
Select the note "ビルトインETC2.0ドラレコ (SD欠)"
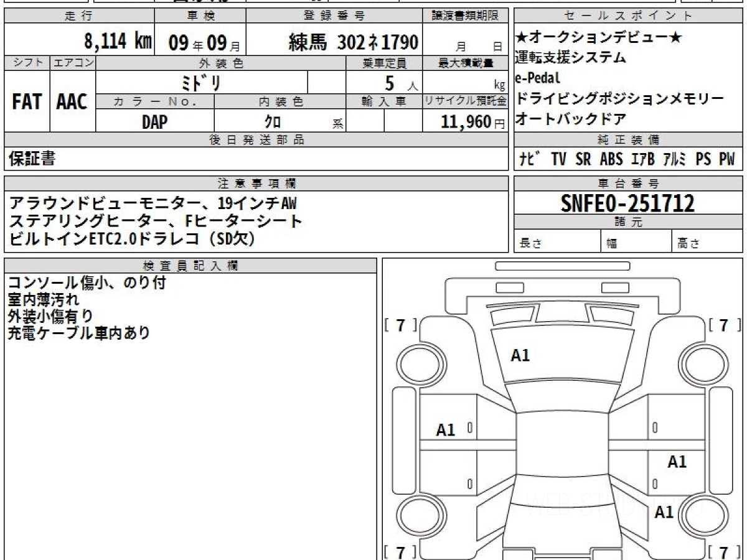pyautogui.click(x=132, y=238)
